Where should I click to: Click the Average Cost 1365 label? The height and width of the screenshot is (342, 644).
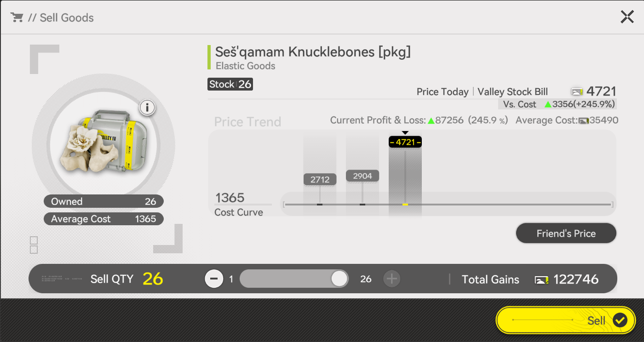(x=103, y=219)
